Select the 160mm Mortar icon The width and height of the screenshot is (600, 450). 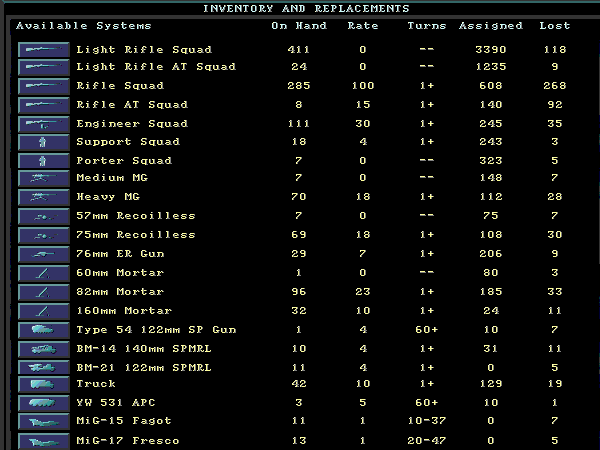click(x=44, y=311)
